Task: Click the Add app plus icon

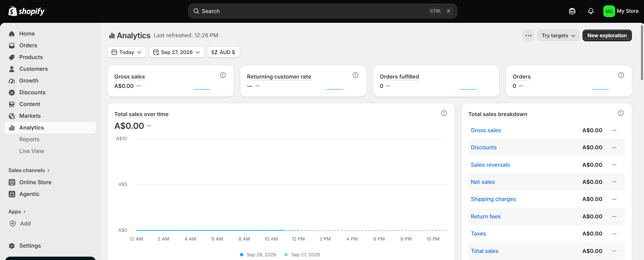Action: pyautogui.click(x=13, y=223)
